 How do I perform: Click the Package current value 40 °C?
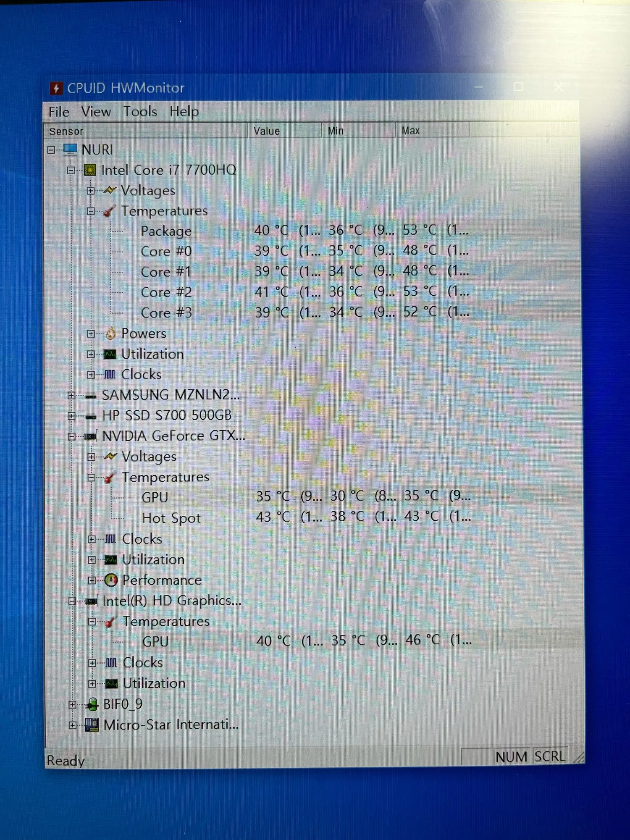(x=271, y=231)
